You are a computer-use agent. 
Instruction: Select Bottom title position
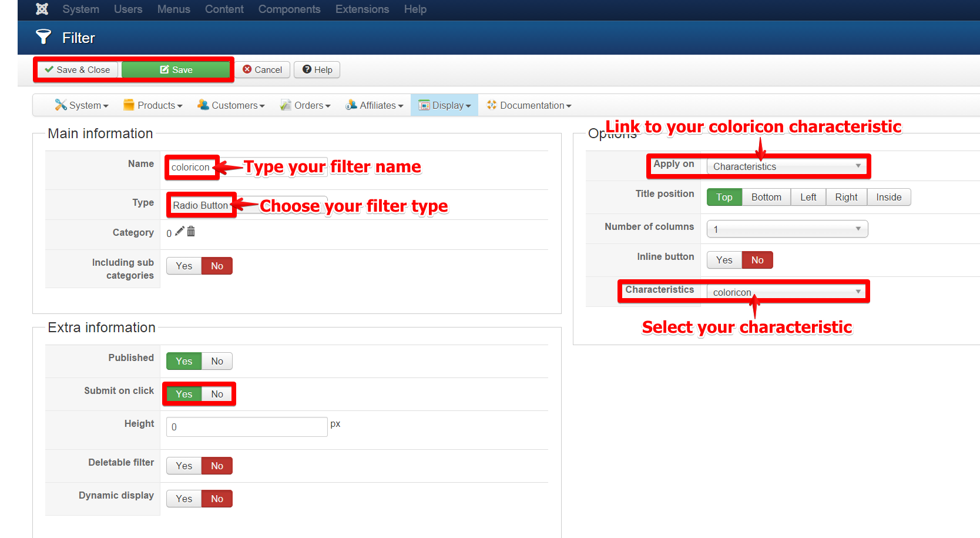coord(766,197)
